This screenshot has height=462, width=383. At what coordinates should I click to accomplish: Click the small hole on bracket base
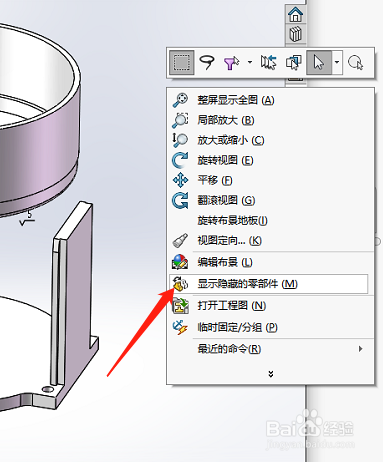[x=48, y=389]
